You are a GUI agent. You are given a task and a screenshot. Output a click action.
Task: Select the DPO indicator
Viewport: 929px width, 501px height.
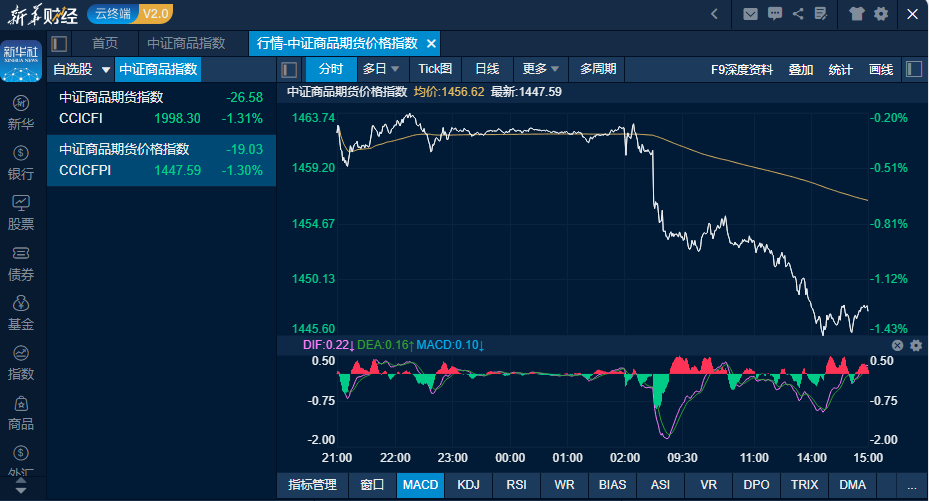(756, 485)
